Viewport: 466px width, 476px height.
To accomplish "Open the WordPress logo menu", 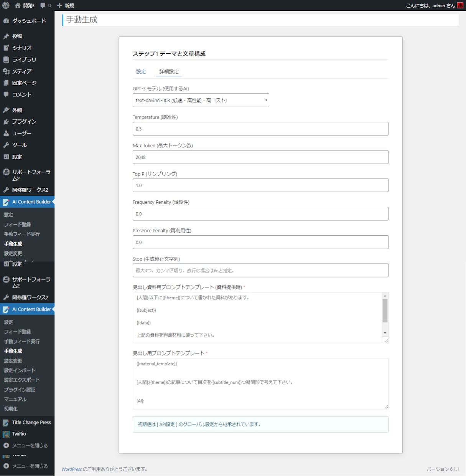I will pos(6,5).
